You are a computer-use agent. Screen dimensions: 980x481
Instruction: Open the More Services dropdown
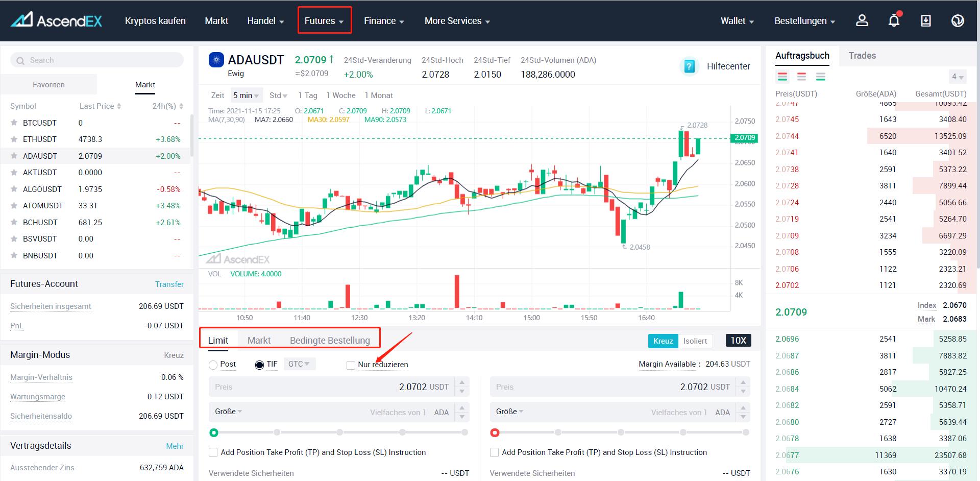(457, 21)
